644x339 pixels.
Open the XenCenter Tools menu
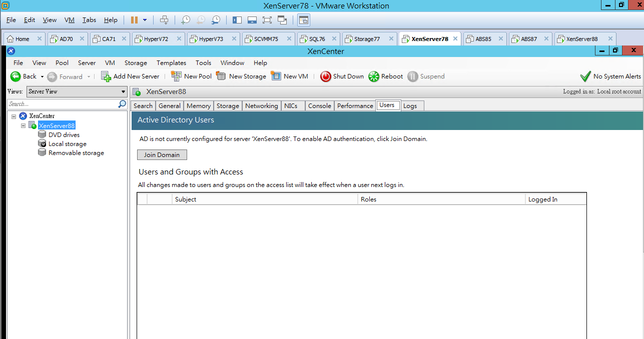(x=203, y=63)
